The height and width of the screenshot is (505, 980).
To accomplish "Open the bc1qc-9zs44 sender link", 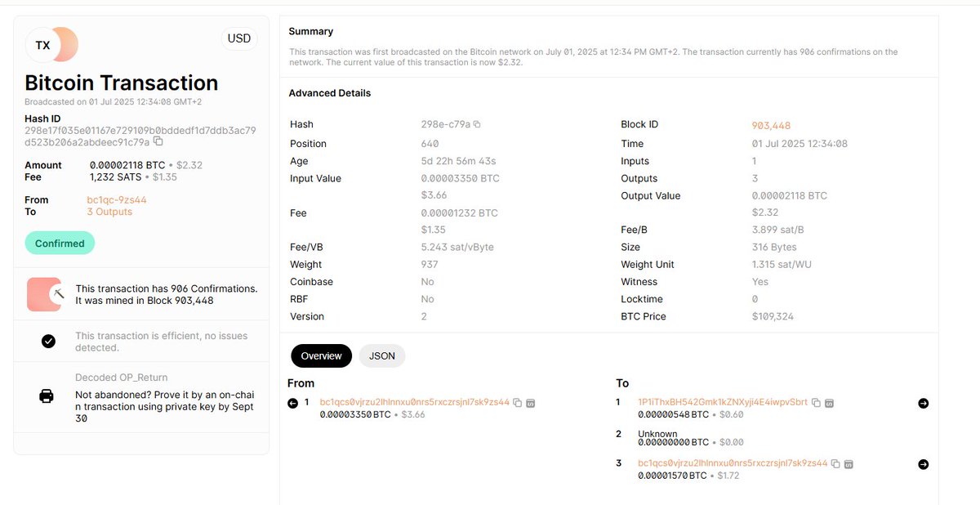I will point(117,199).
